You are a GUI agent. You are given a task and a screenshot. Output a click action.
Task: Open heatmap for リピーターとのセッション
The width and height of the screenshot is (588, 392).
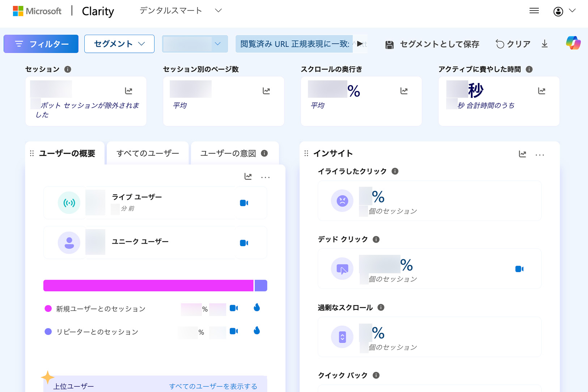point(257,331)
